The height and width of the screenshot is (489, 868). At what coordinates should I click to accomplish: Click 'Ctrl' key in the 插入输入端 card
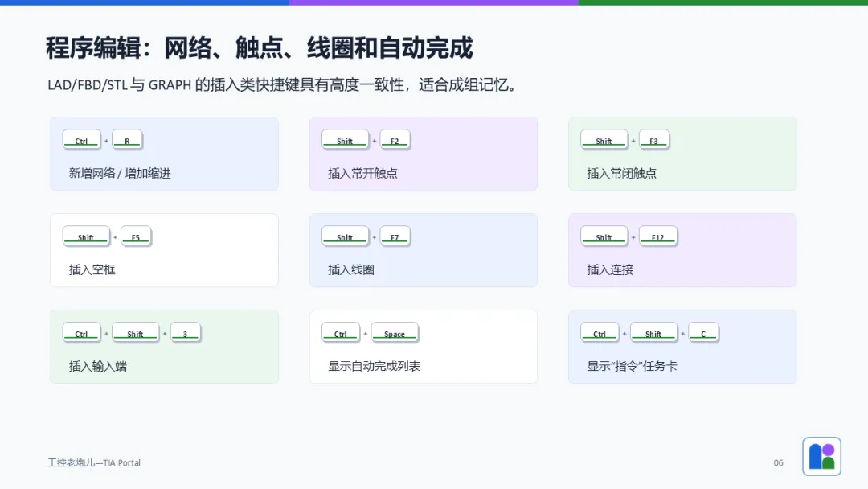[x=82, y=333]
